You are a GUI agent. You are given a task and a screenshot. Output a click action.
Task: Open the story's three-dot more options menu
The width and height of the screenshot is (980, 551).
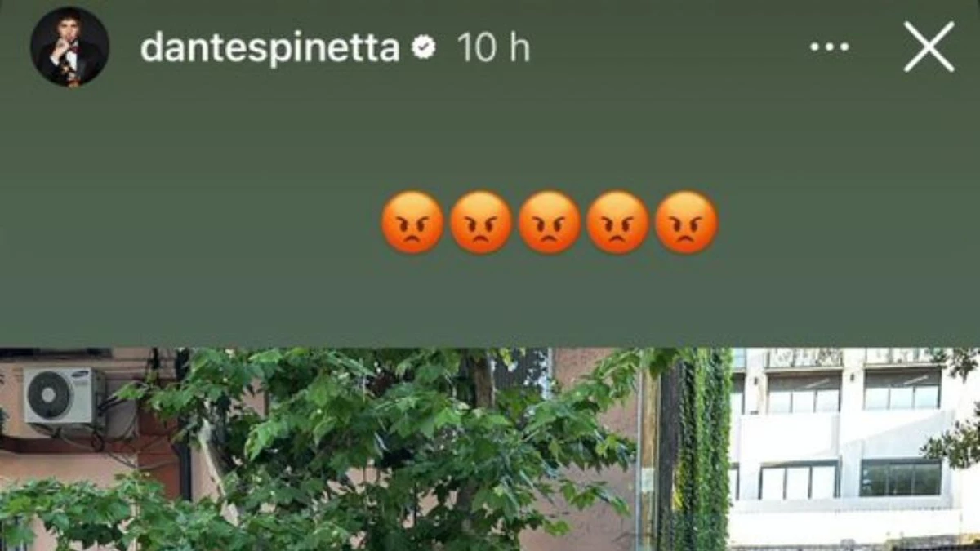830,47
